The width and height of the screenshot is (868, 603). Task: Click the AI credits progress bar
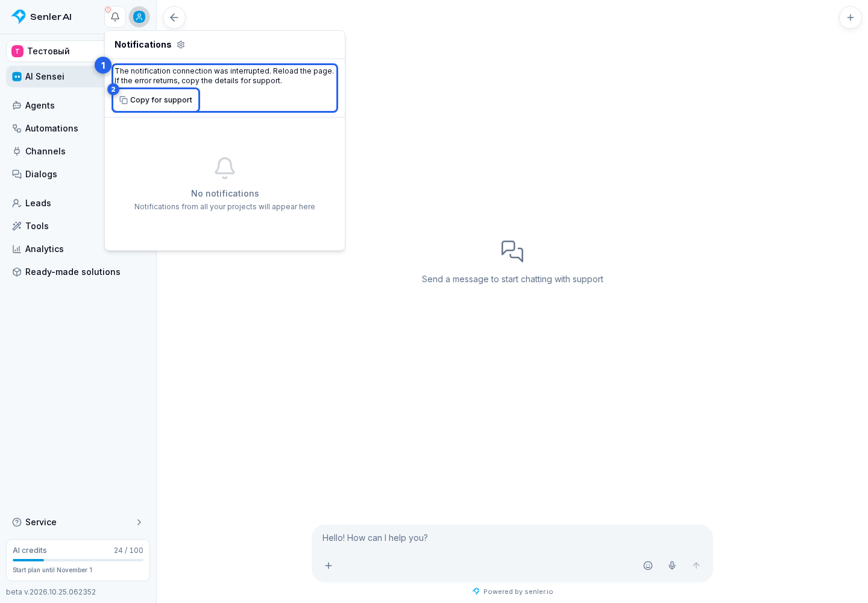tap(78, 560)
